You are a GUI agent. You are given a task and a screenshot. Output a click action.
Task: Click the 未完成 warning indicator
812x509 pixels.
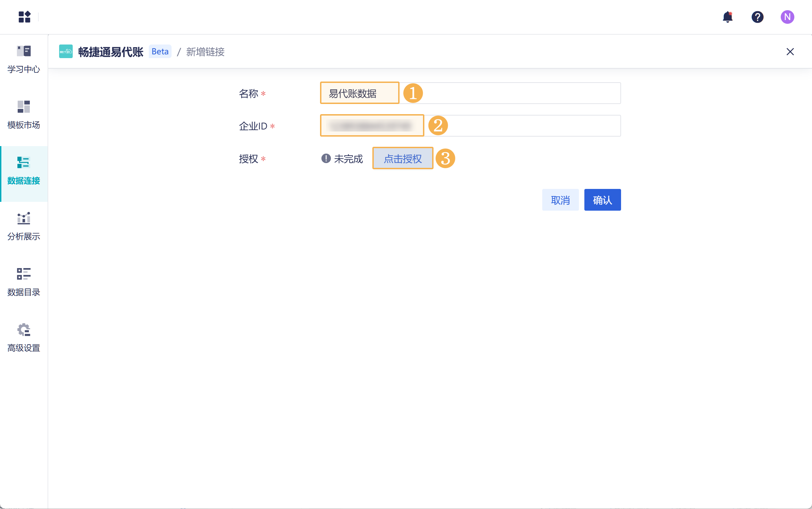click(342, 159)
